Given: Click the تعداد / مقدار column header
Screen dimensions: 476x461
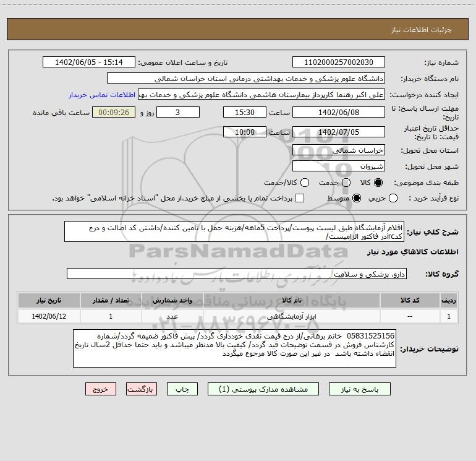Looking at the screenshot, I should (111, 300).
